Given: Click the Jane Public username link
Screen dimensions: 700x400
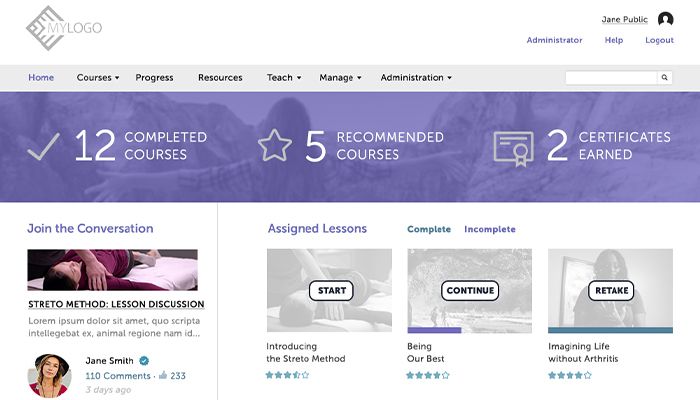Looking at the screenshot, I should click(625, 19).
